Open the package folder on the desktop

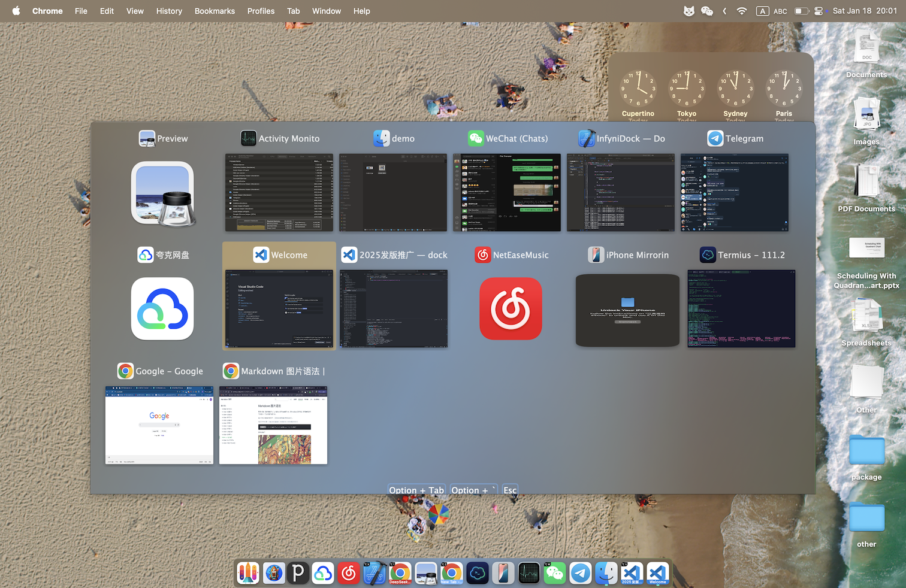point(866,458)
